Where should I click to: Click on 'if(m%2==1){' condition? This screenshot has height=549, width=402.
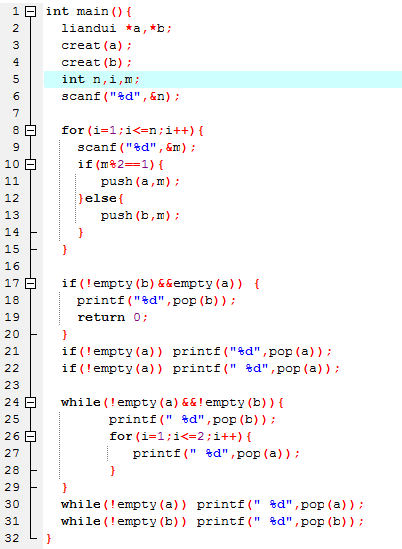click(120, 165)
